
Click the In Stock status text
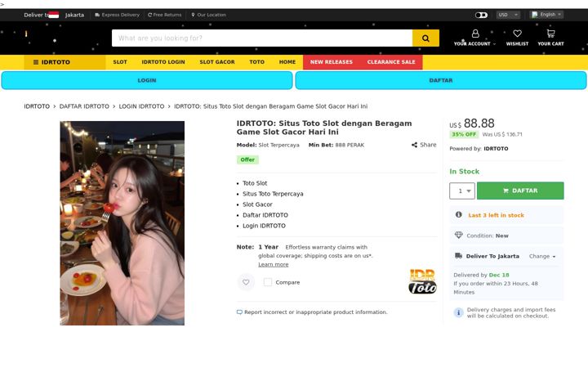pos(464,171)
